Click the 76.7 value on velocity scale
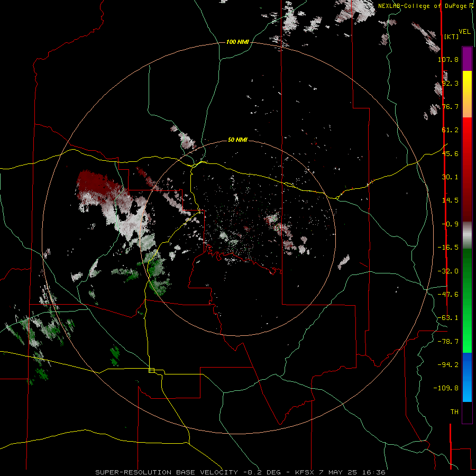The width and height of the screenshot is (476, 476). click(x=450, y=106)
